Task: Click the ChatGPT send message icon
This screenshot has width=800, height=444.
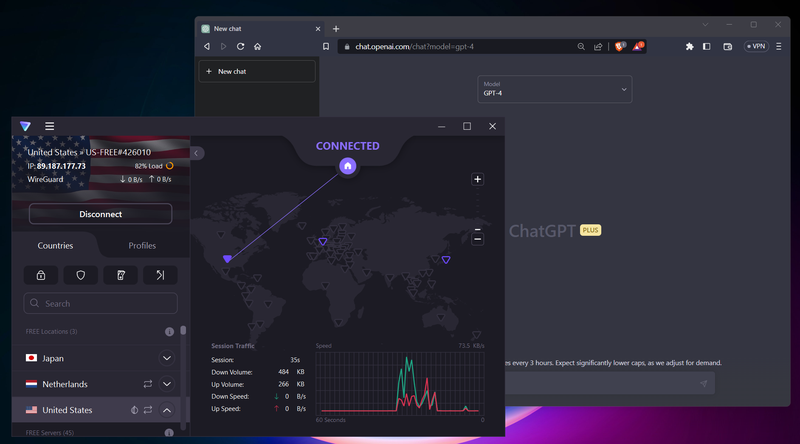Action: (704, 383)
